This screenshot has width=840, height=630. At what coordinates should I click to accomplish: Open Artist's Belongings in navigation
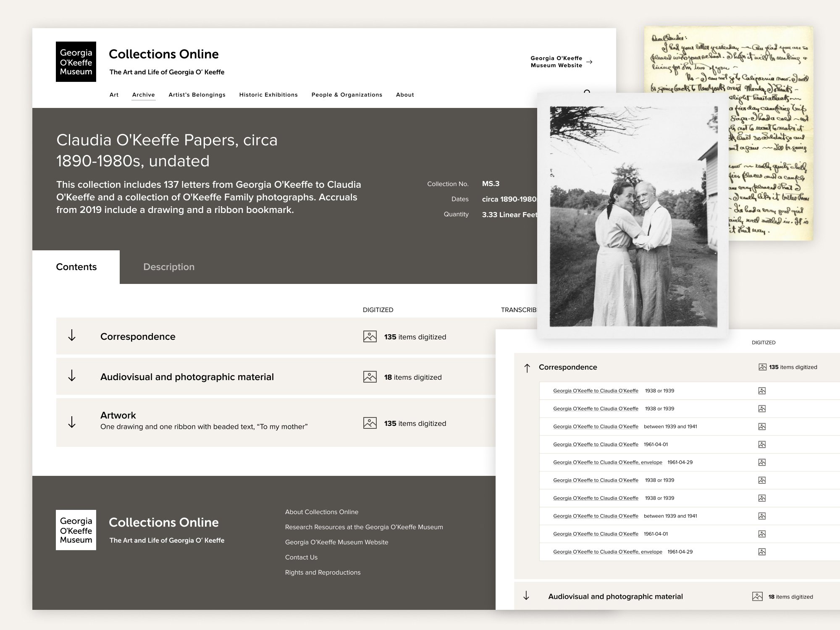(x=197, y=95)
